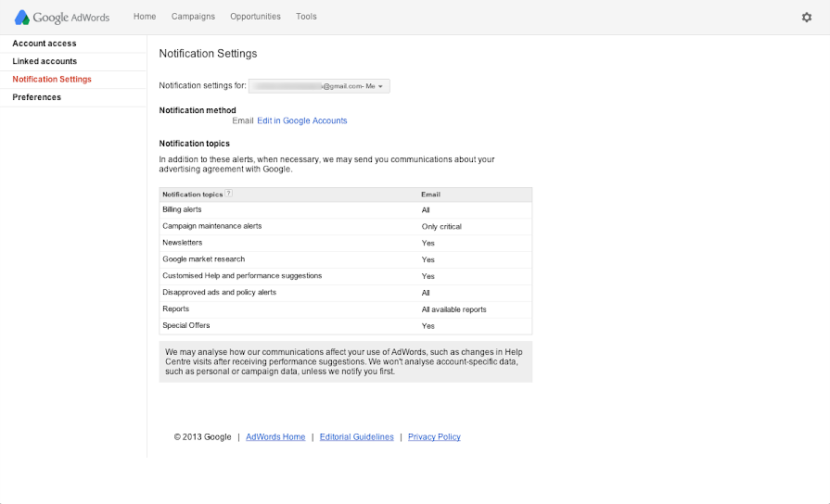Open Preferences in sidebar
This screenshot has height=504, width=830.
coord(37,97)
